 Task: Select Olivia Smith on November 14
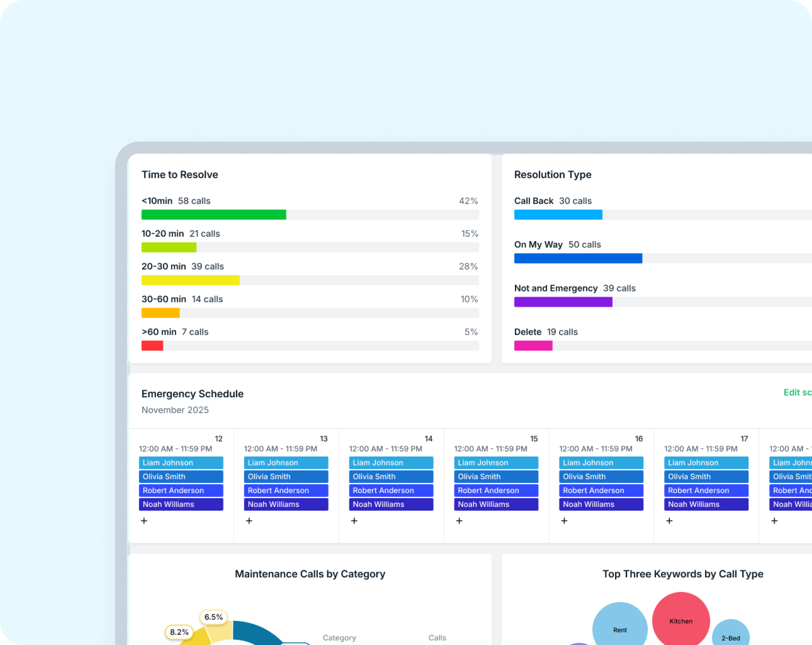391,477
